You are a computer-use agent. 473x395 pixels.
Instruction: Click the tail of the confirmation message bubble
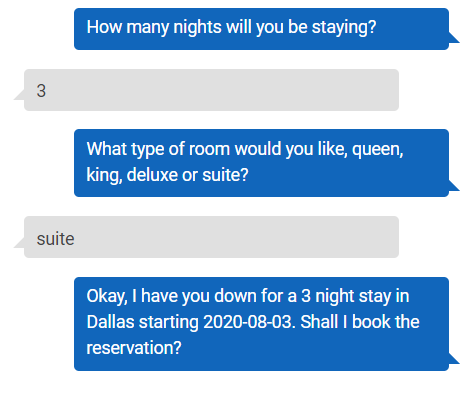coord(454,358)
